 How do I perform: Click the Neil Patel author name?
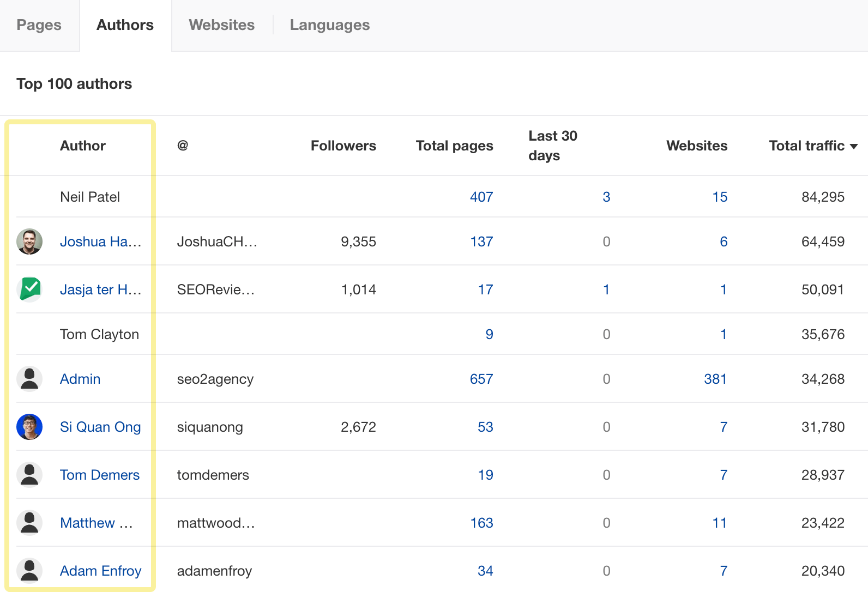pos(90,197)
